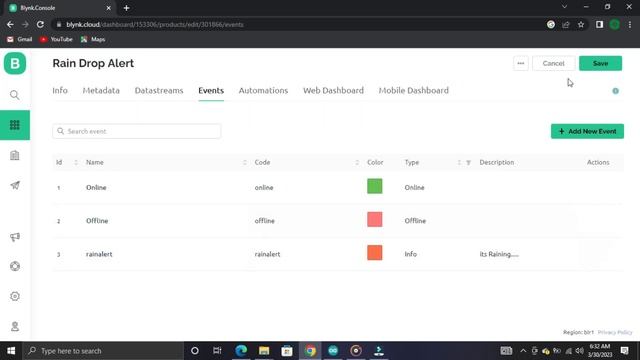Open the Privacy Policy link
This screenshot has height=360, width=640.
point(615,332)
